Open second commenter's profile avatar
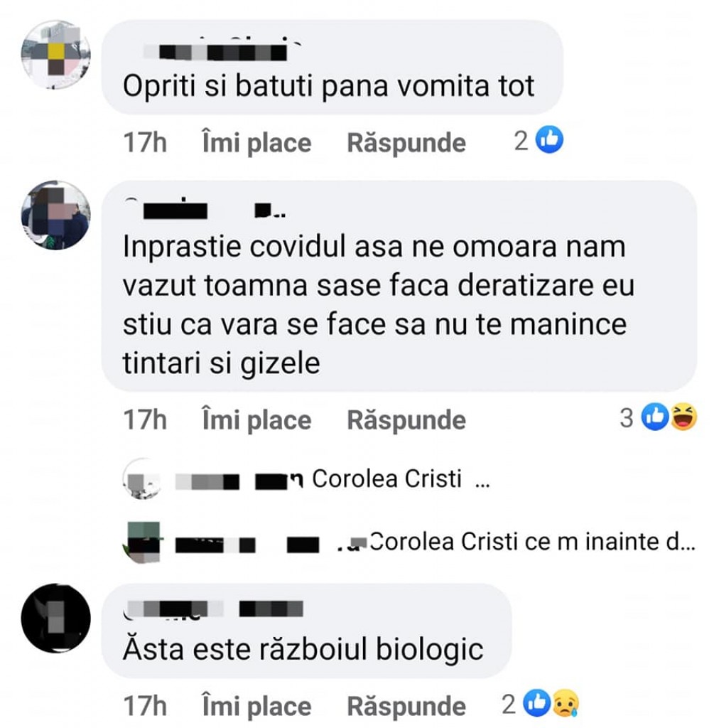Viewport: 714px width, 728px height. [55, 215]
